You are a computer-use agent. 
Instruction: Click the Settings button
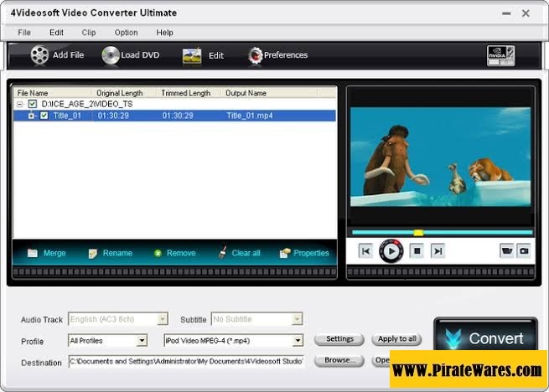pyautogui.click(x=339, y=339)
